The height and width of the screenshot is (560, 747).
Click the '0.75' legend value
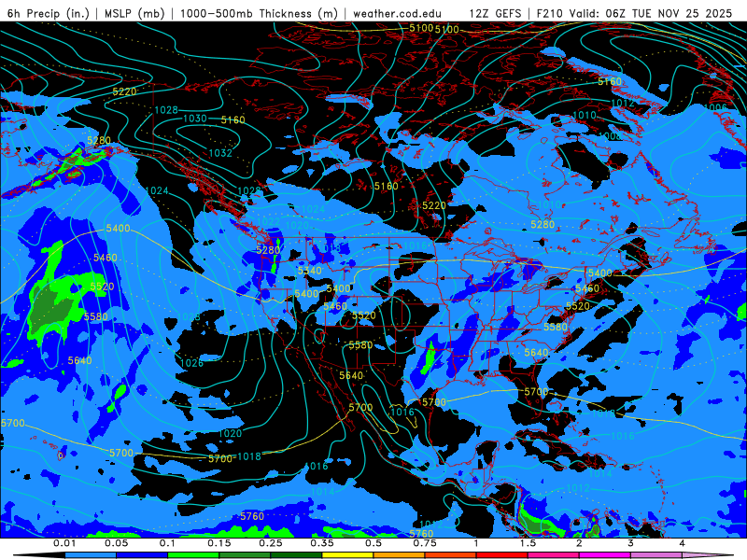[x=425, y=543]
